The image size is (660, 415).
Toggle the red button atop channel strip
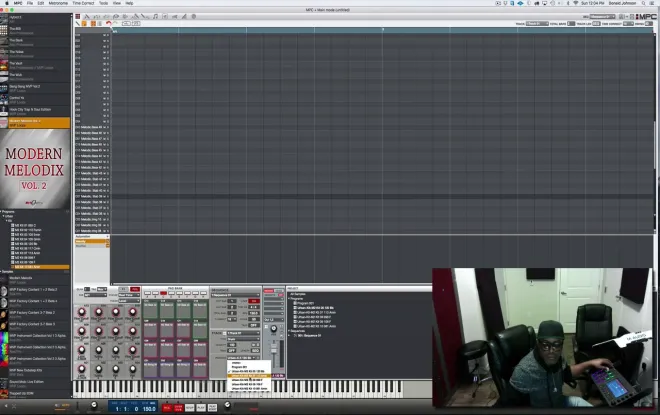pyautogui.click(x=269, y=291)
